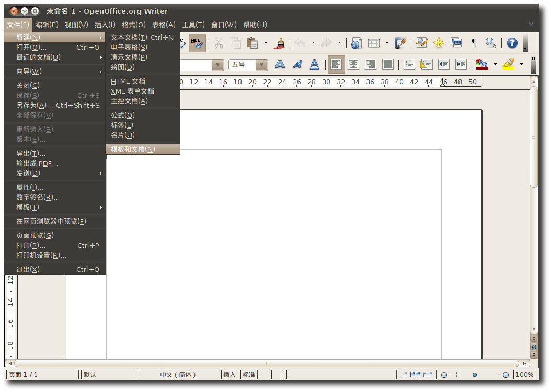Toggle justified alignment button
This screenshot has height=392, width=551.
pos(387,64)
